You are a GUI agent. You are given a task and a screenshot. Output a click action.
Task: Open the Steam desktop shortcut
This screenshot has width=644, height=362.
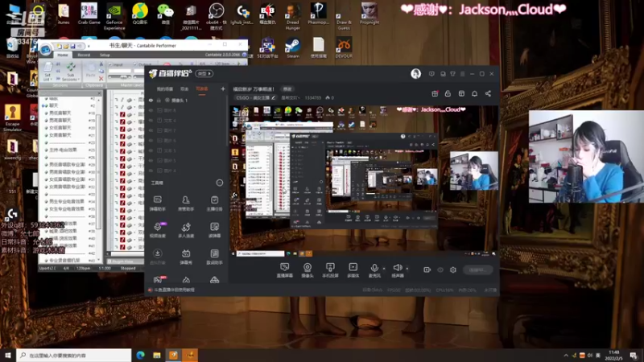tap(293, 47)
